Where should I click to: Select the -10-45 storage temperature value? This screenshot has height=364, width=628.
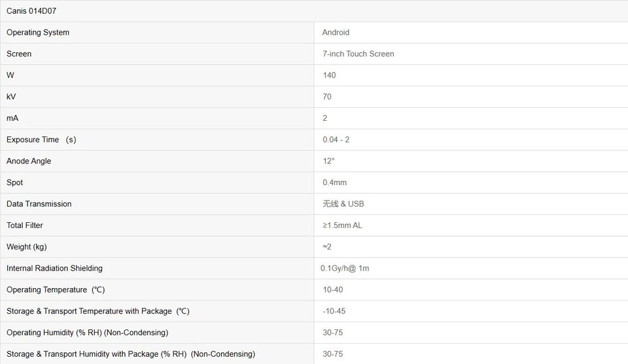tap(334, 311)
